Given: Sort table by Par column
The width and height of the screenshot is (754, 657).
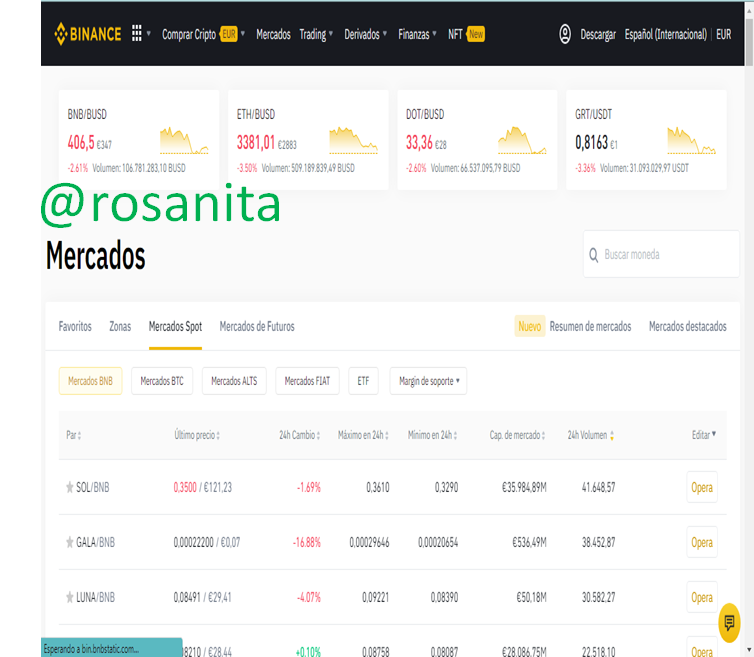Looking at the screenshot, I should 74,435.
